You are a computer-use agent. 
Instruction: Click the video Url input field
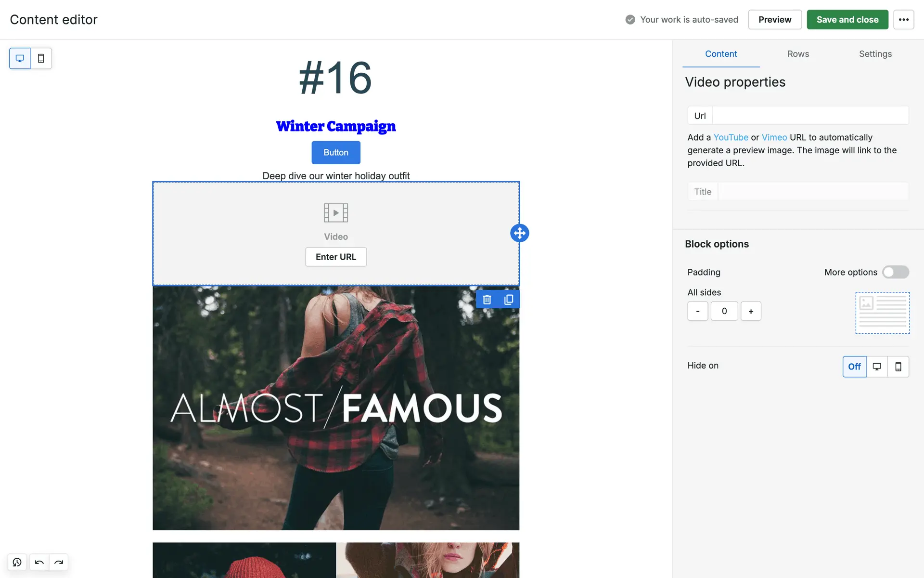tap(810, 116)
